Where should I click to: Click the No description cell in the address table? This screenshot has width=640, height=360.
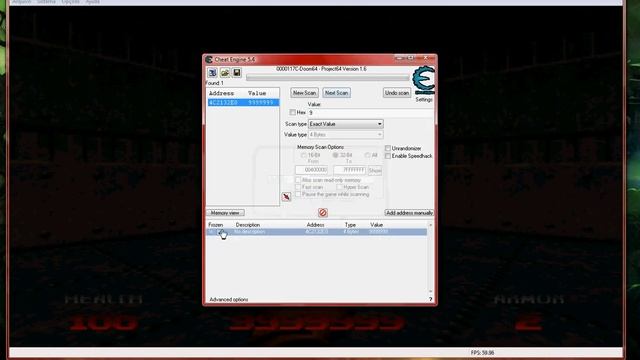pyautogui.click(x=250, y=232)
